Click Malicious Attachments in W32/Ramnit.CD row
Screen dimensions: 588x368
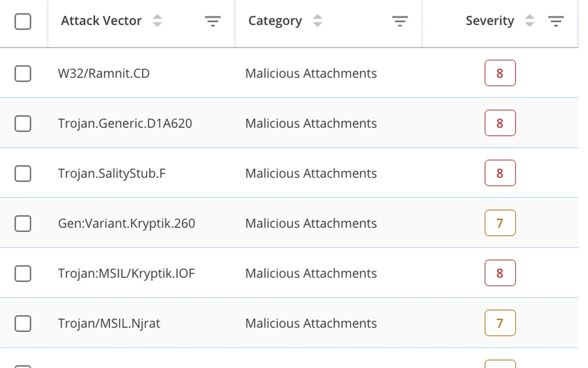(x=311, y=73)
